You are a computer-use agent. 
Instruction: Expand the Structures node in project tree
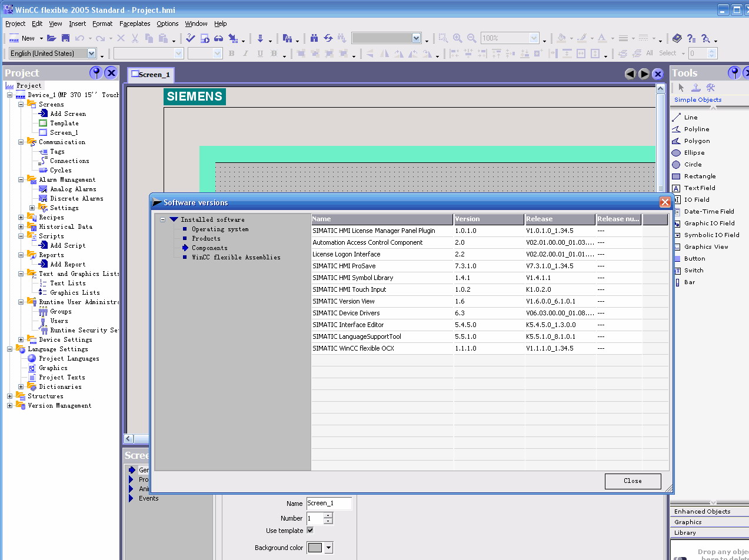pos(9,396)
